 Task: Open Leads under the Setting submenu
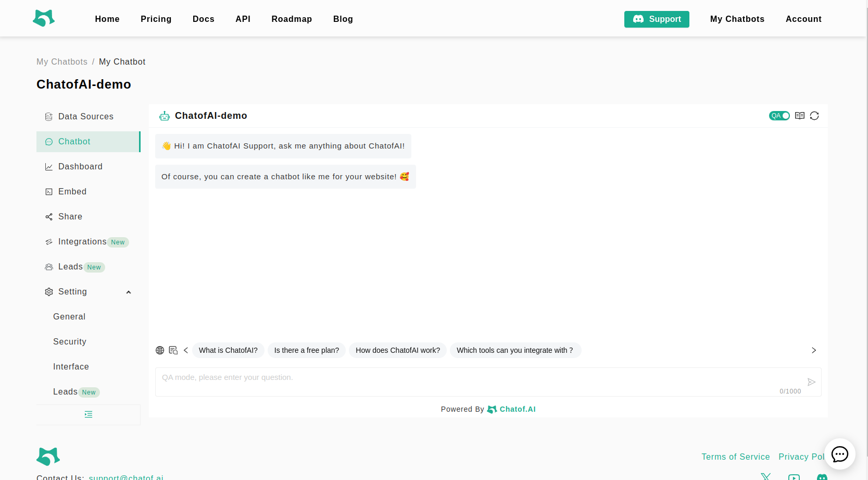(x=89, y=392)
